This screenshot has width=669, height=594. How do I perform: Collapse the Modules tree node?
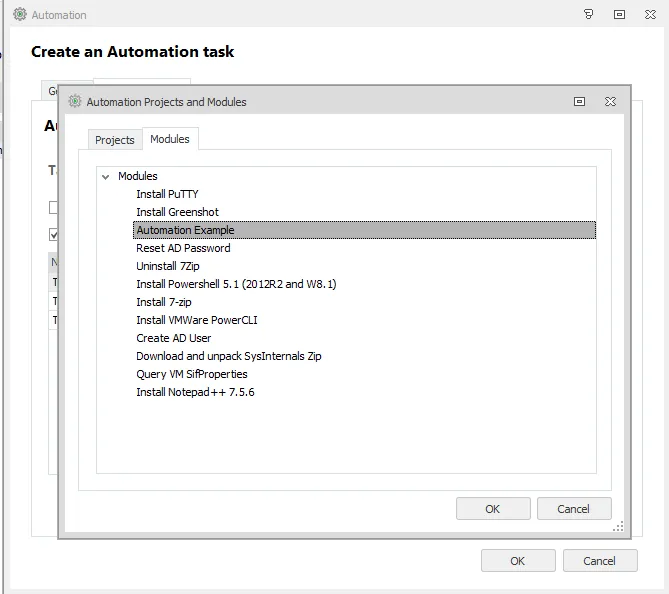tap(105, 177)
